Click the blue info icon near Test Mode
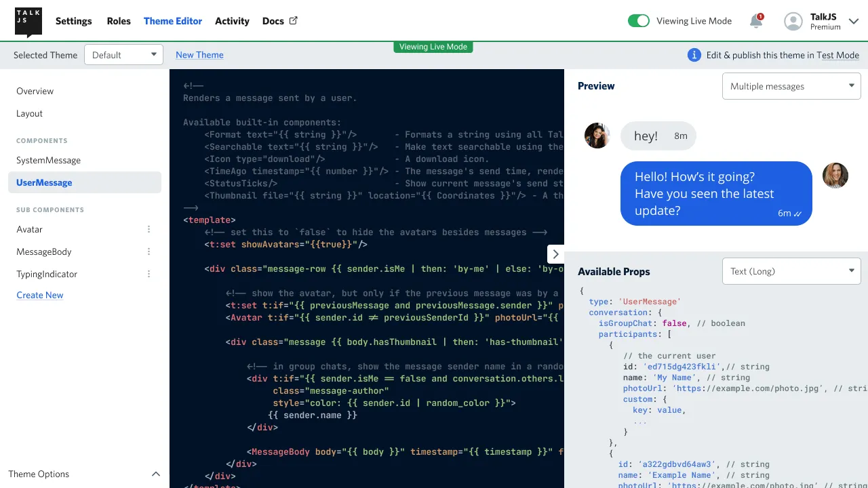 [694, 55]
